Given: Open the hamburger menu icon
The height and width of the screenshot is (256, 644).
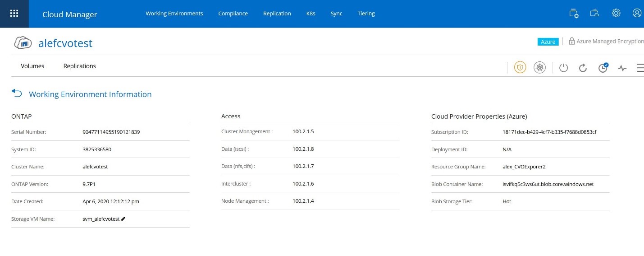Looking at the screenshot, I should pyautogui.click(x=640, y=68).
